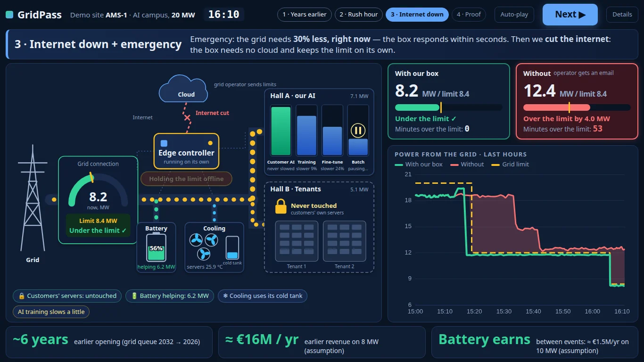
Task: Select the cold tank icon
Action: tap(232, 247)
